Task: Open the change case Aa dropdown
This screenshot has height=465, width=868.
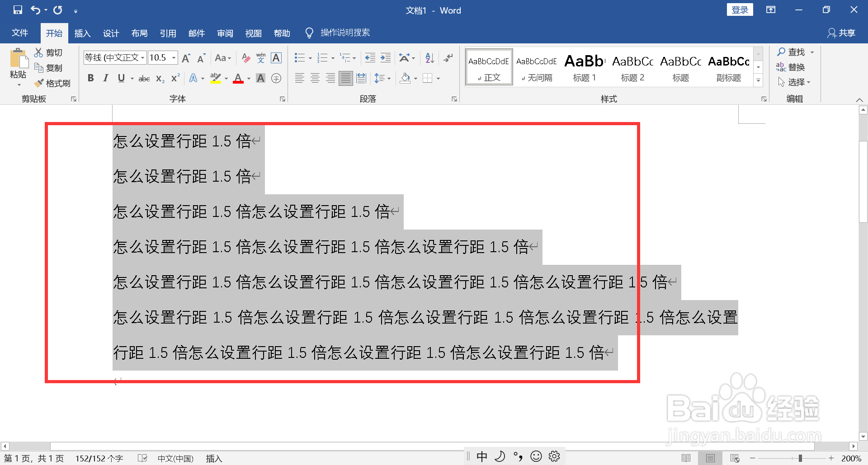Action: pos(223,58)
